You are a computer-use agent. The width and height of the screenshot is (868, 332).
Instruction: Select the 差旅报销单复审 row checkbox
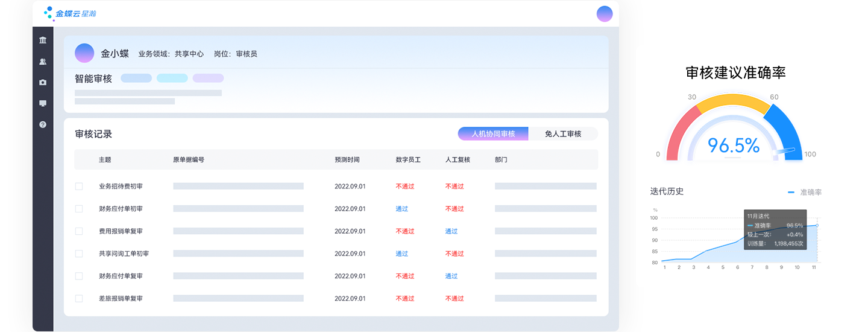pyautogui.click(x=79, y=298)
